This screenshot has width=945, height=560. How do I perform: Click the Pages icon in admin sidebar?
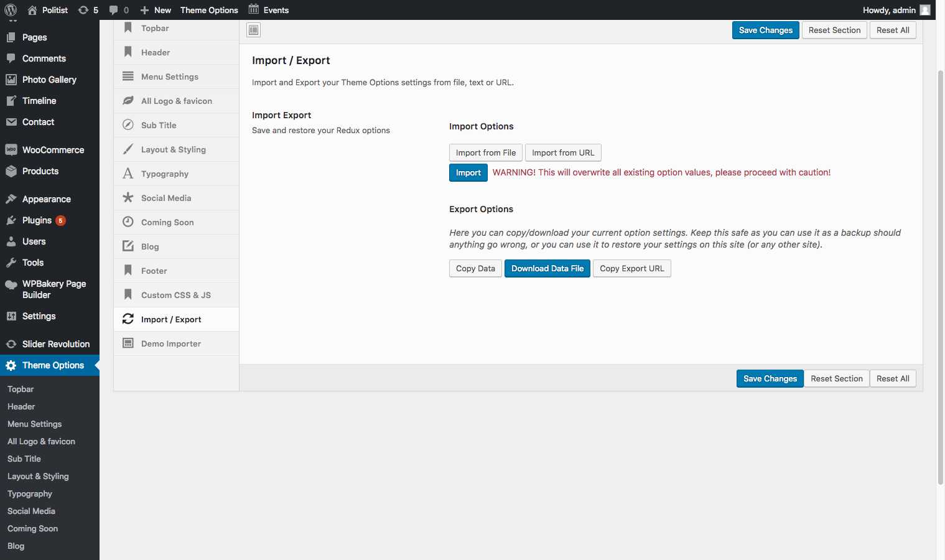[x=11, y=37]
